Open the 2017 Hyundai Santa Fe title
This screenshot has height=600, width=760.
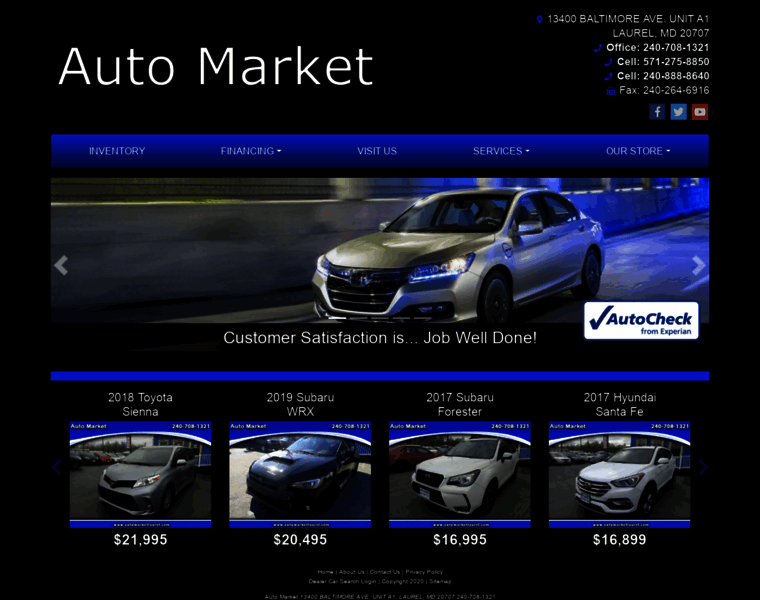click(619, 405)
